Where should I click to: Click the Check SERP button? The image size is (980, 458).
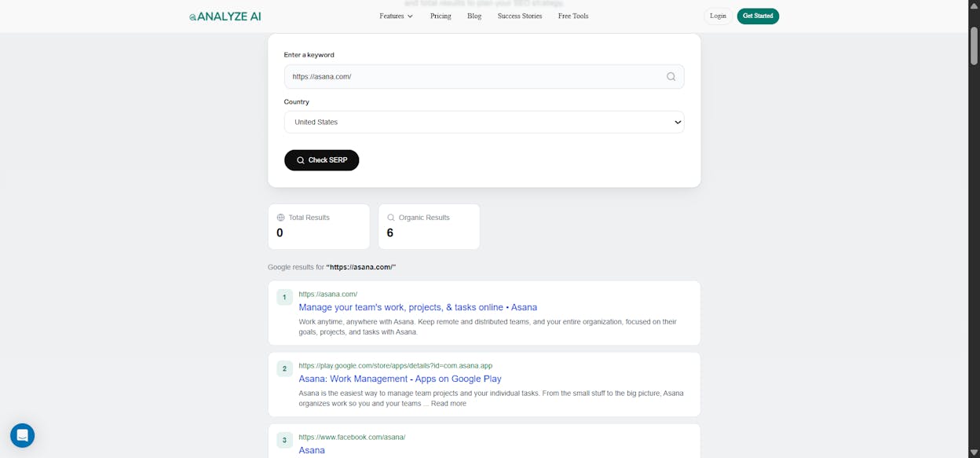click(x=321, y=160)
